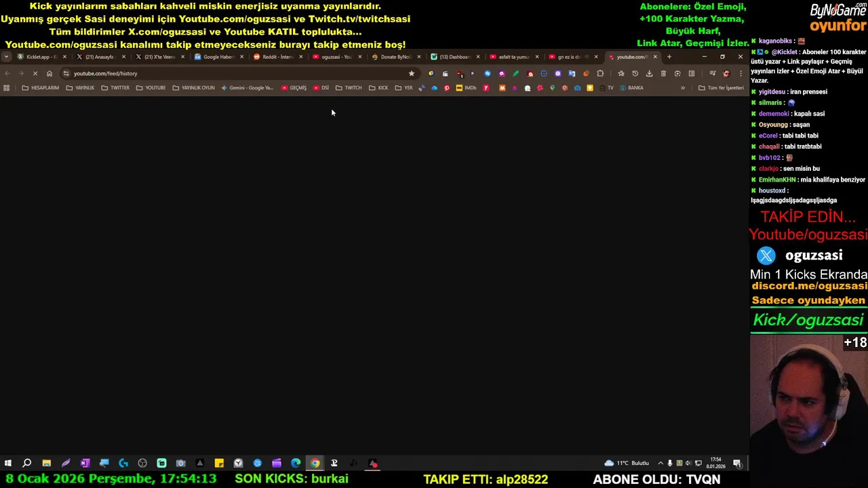Viewport: 868px width, 488px height.
Task: Open HESAPLARIM bookmark folder
Action: coord(41,87)
